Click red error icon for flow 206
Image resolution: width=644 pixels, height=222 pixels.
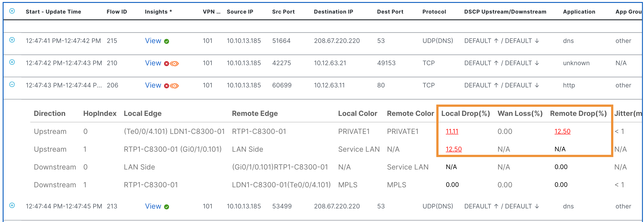[167, 86]
